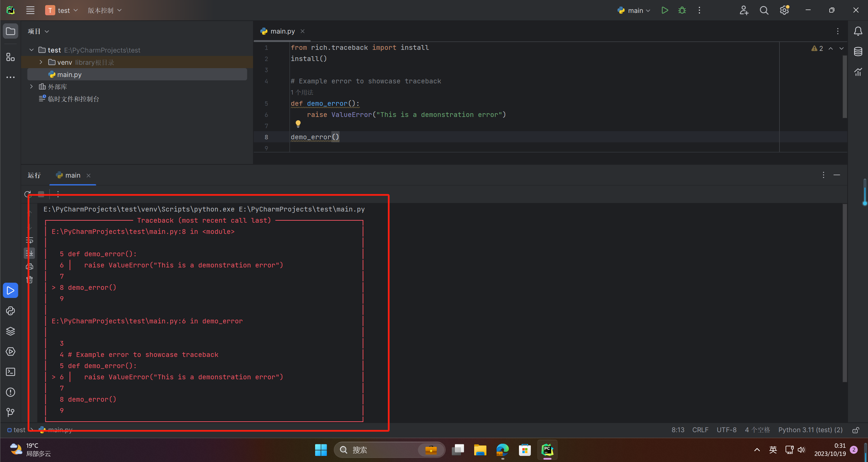This screenshot has height=462, width=868.
Task: Select the main.py editor tab
Action: (282, 31)
